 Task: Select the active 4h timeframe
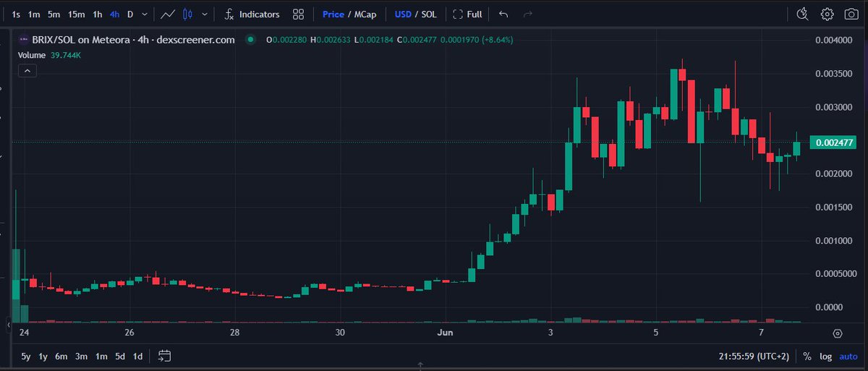point(115,14)
